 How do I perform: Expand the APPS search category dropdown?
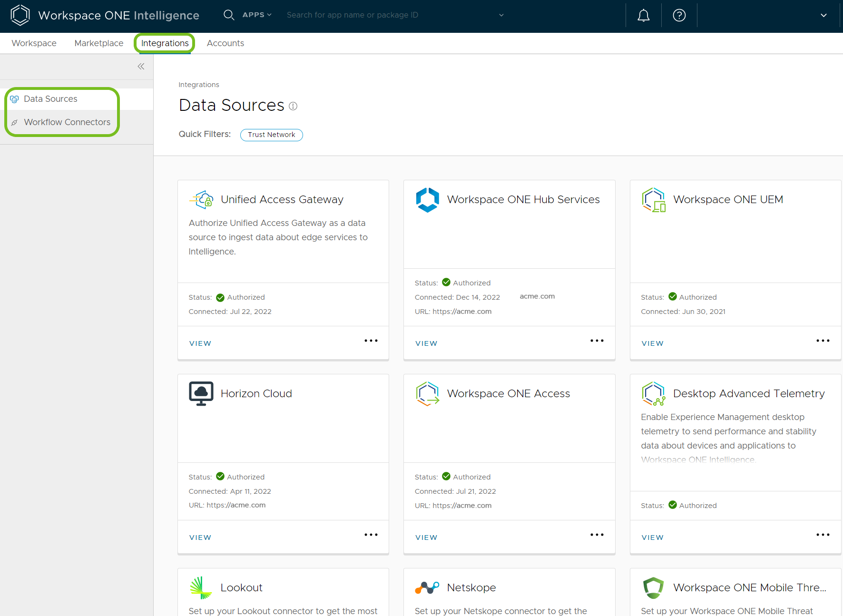click(257, 15)
